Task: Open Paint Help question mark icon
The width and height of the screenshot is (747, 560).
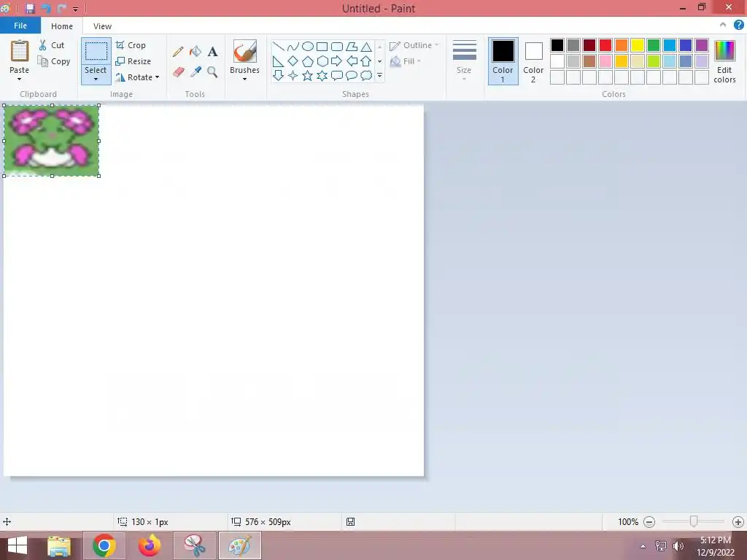Action: pos(738,25)
